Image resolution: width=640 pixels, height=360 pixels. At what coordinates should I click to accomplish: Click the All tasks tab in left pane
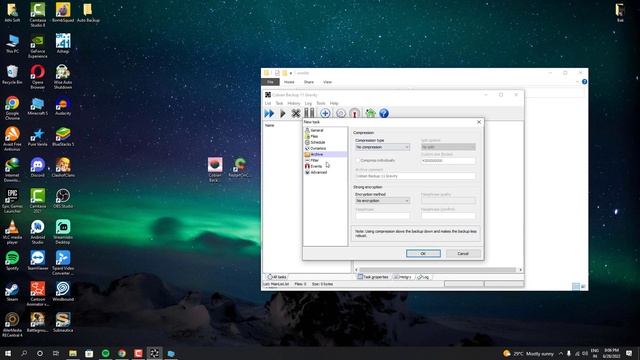click(x=277, y=277)
